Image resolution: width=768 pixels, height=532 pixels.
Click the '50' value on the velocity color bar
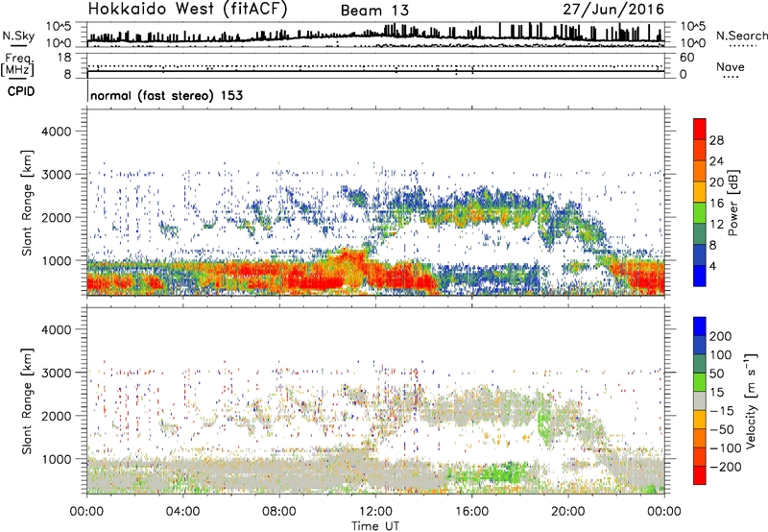pyautogui.click(x=716, y=374)
